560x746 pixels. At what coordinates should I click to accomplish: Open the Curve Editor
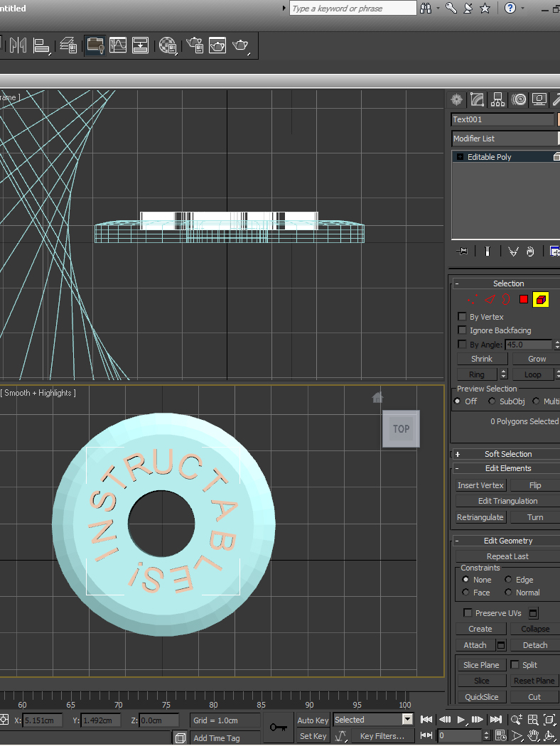point(118,45)
